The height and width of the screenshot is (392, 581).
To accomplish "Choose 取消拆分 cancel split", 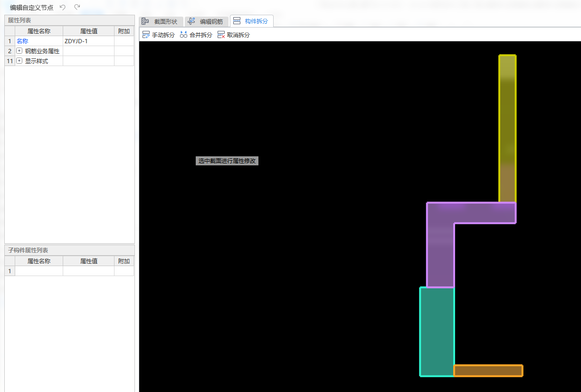I will [x=233, y=35].
